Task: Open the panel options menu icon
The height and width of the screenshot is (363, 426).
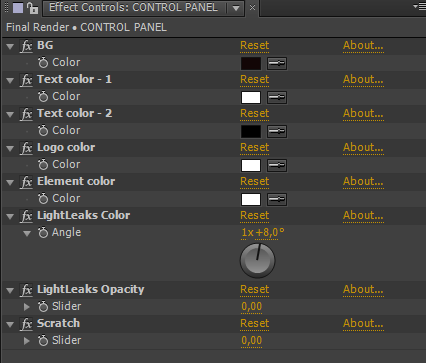Action: [x=419, y=6]
